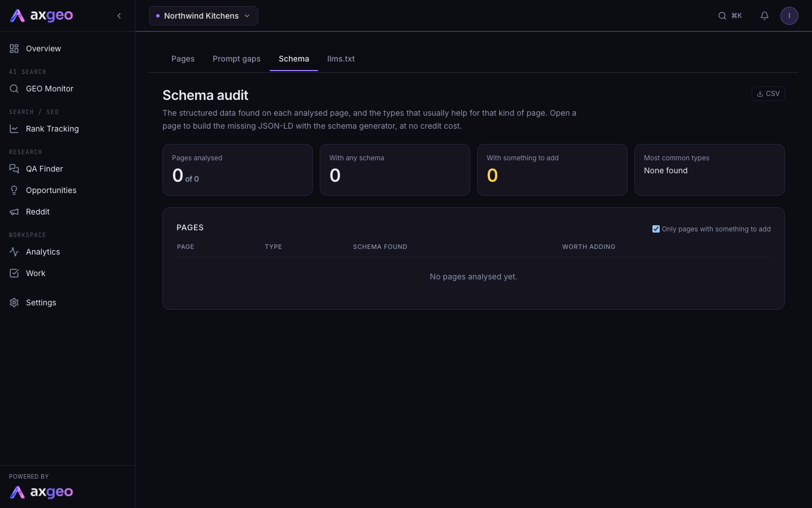
Task: Click the Most common types card
Action: click(709, 170)
